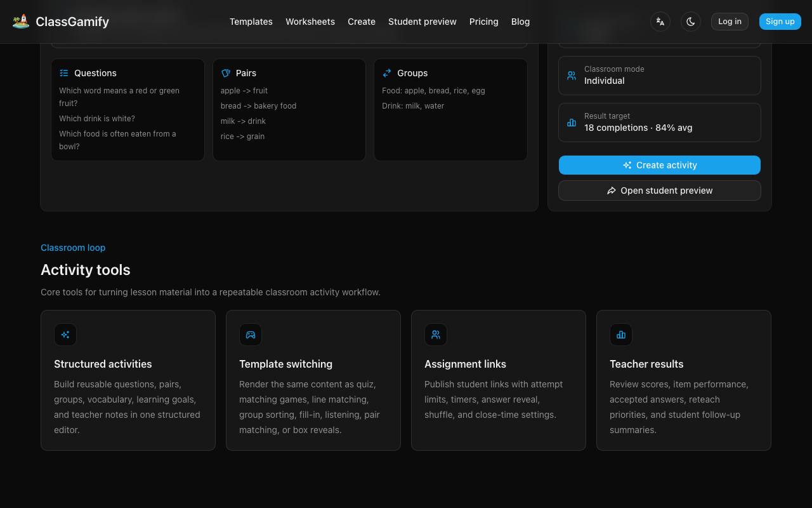
Task: Click the Structured activities sparkle icon
Action: 65,335
